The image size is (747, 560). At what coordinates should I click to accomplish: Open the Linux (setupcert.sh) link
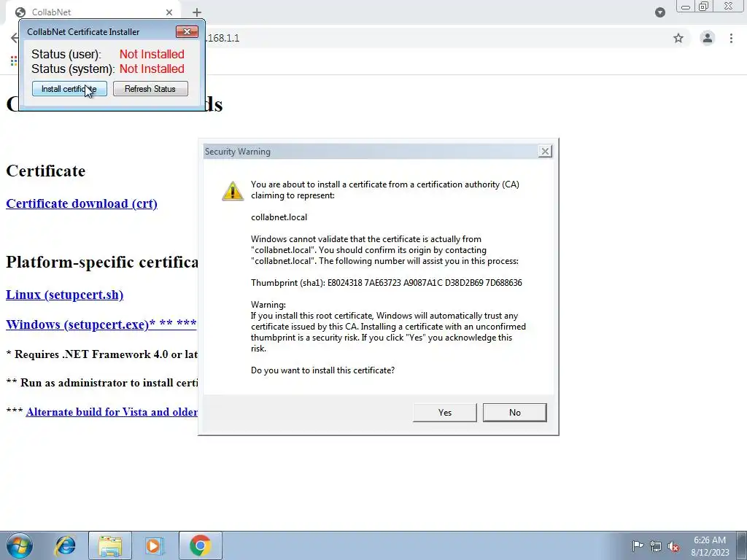(65, 295)
